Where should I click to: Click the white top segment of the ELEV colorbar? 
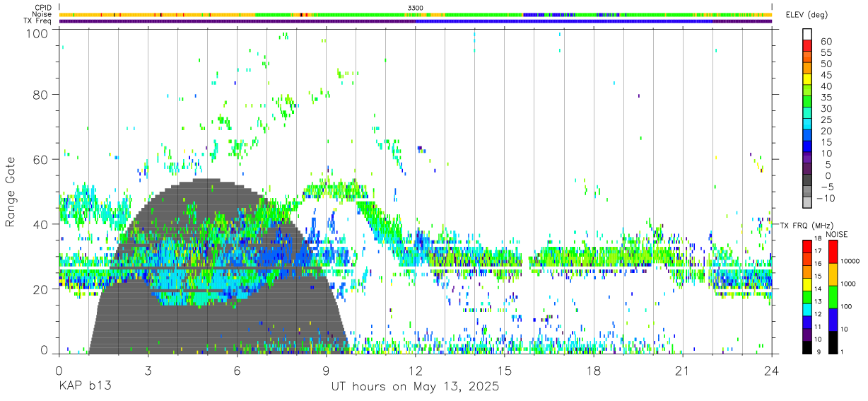pos(807,35)
